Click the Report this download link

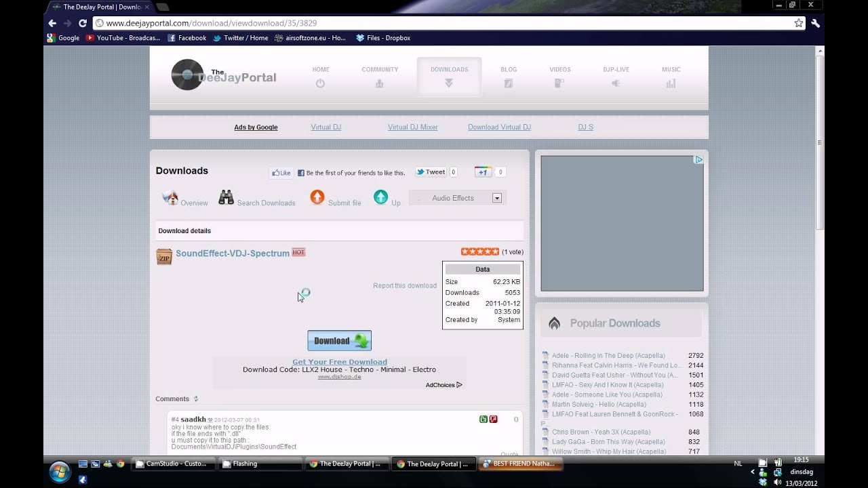[405, 286]
